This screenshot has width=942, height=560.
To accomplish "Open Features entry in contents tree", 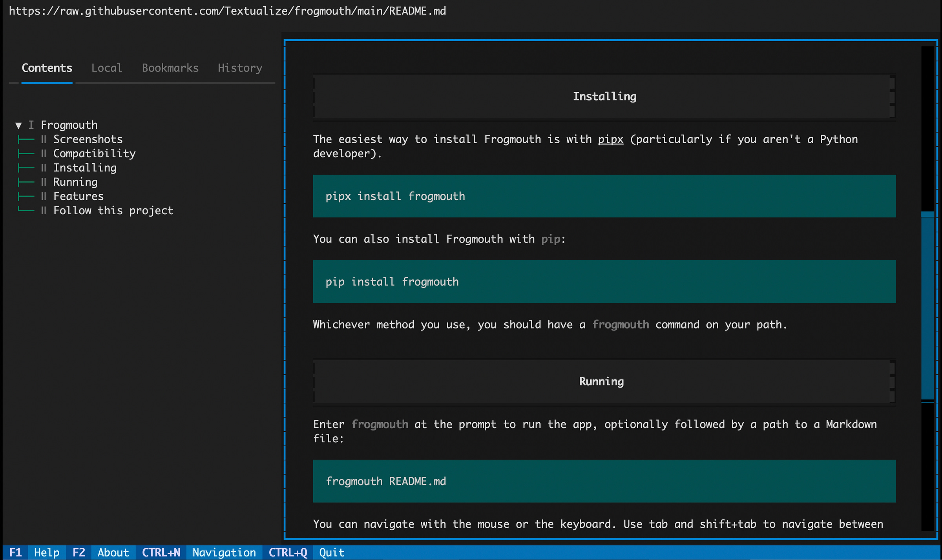I will (x=78, y=196).
